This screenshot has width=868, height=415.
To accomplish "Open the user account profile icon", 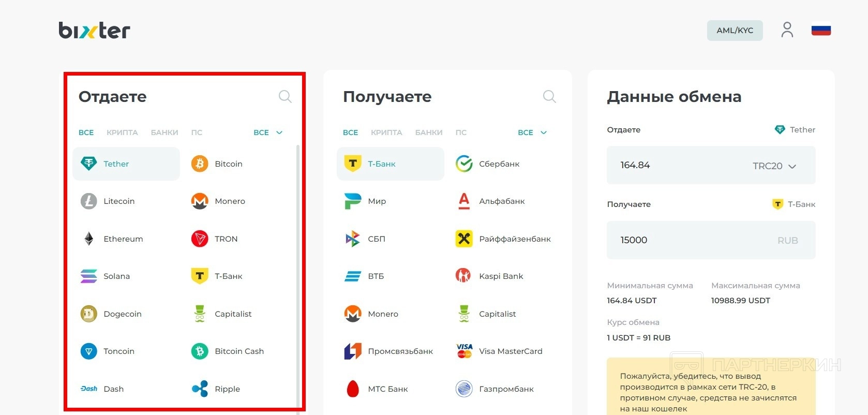I will (787, 30).
